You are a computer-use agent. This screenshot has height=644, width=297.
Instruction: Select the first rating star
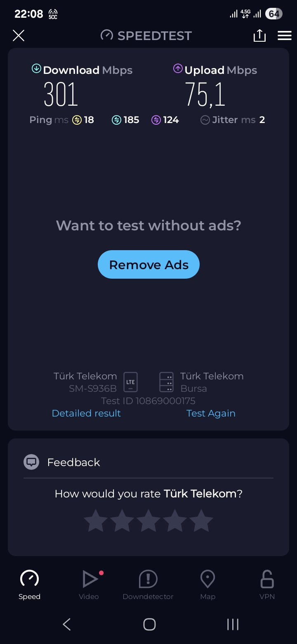[96, 521]
